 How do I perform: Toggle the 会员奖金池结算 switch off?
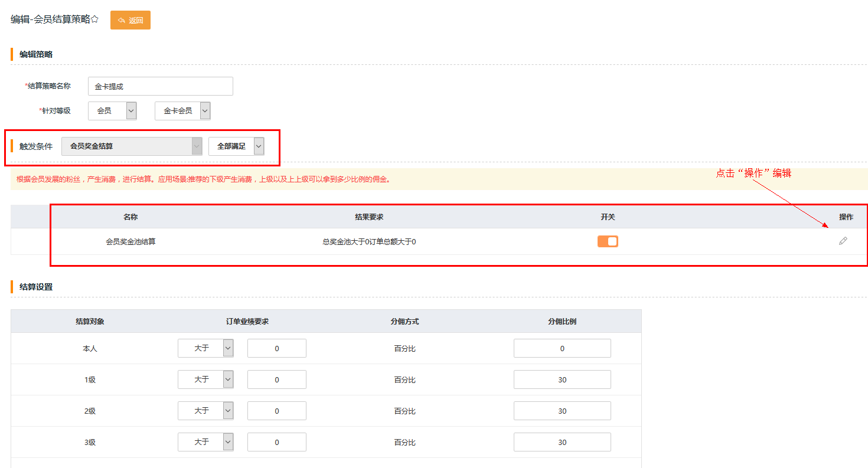[608, 241]
